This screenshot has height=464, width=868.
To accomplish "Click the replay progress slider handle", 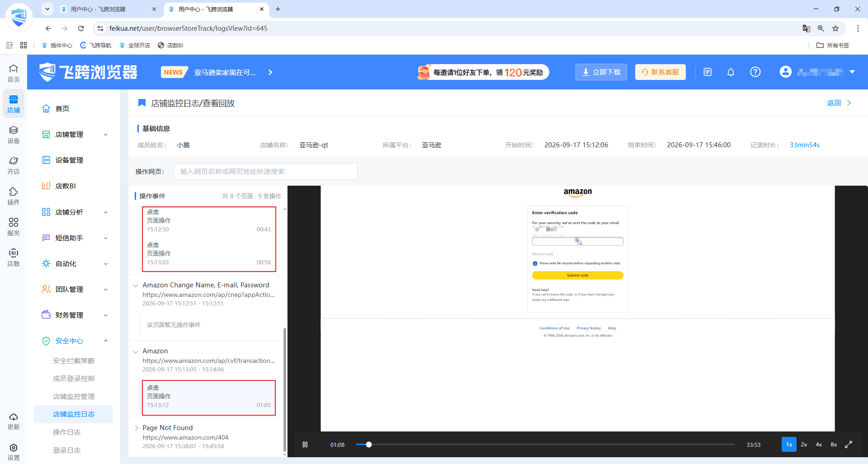I will click(369, 445).
